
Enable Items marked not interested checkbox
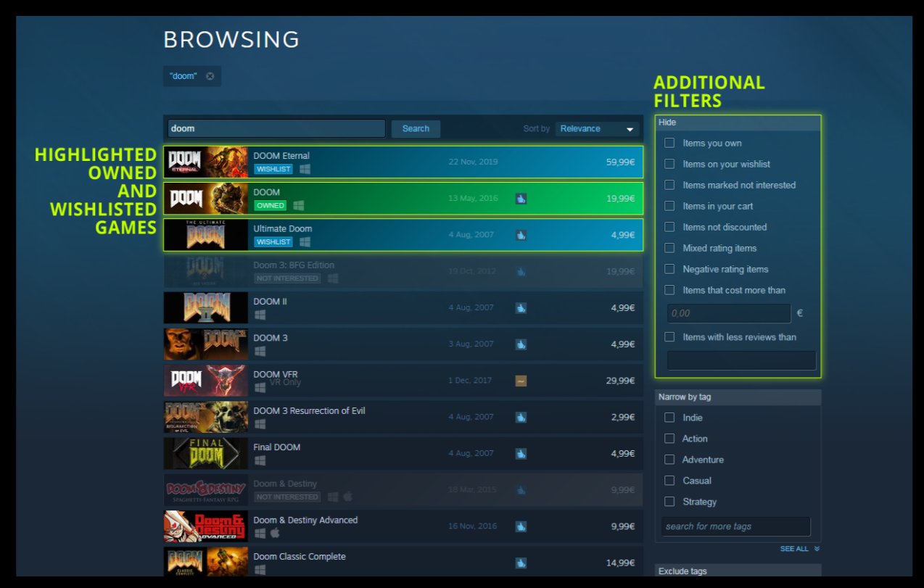coord(669,185)
